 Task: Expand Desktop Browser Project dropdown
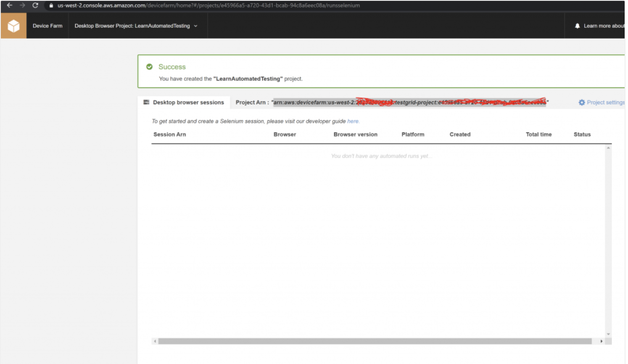[x=136, y=26]
